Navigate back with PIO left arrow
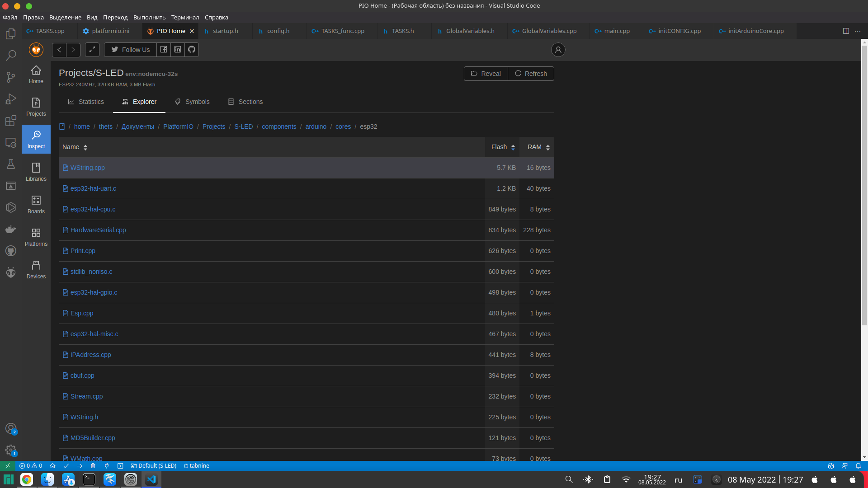 [59, 50]
